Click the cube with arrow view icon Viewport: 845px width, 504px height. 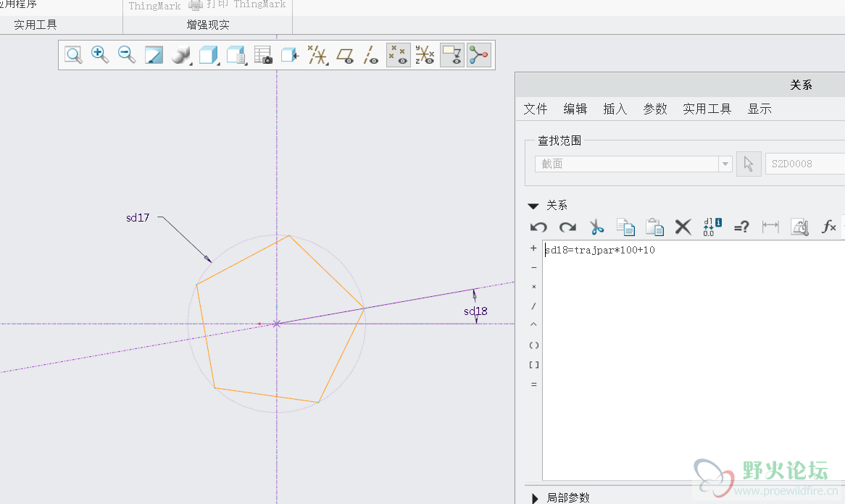tap(290, 55)
